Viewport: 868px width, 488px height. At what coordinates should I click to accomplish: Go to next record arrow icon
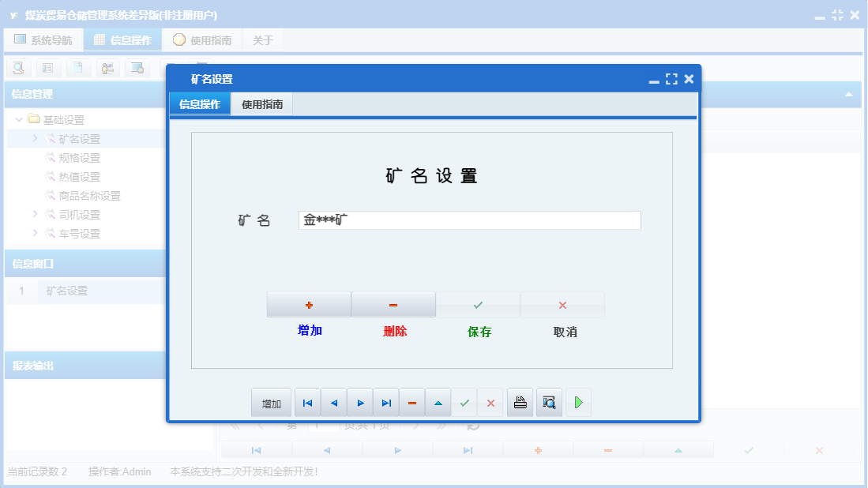point(360,402)
